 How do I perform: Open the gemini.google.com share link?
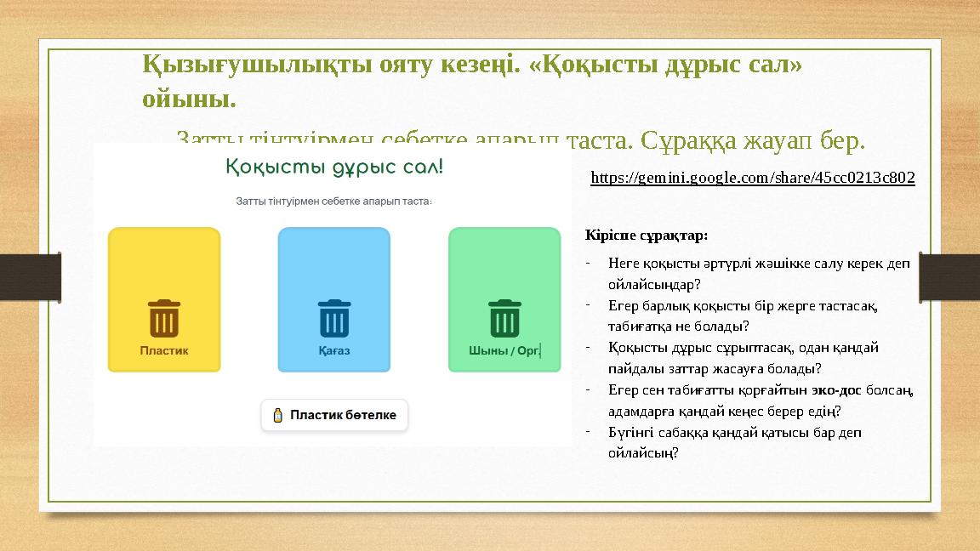(x=753, y=178)
